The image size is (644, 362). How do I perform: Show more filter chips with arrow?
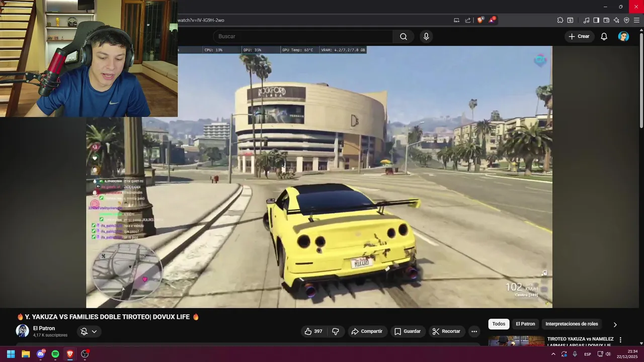tap(615, 324)
